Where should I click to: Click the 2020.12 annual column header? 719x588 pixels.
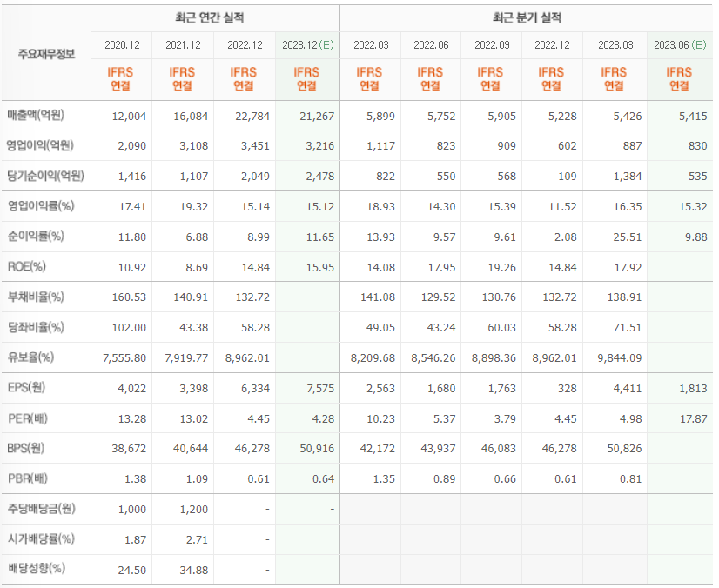coord(122,45)
